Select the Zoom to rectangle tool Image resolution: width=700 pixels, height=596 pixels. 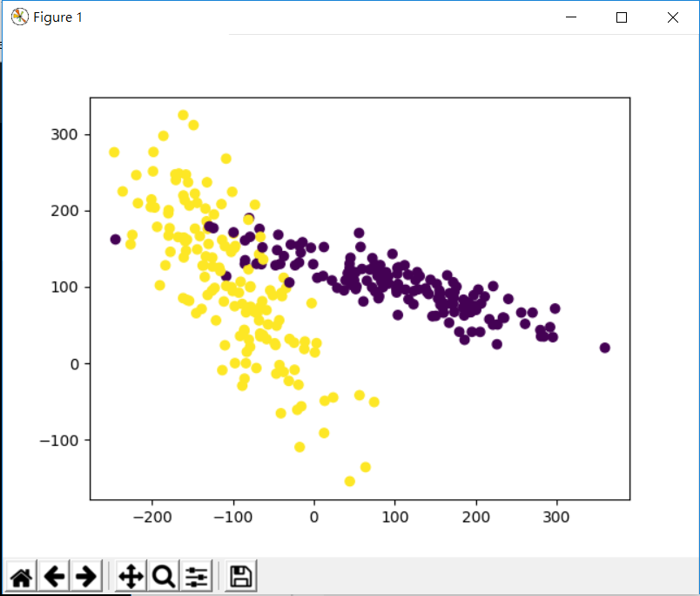[164, 576]
